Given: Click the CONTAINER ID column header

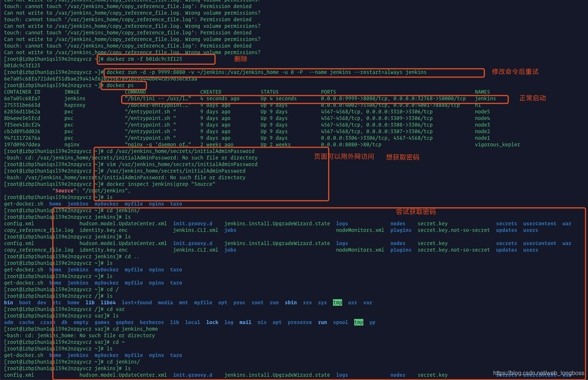Looking at the screenshot, I should 22,92.
